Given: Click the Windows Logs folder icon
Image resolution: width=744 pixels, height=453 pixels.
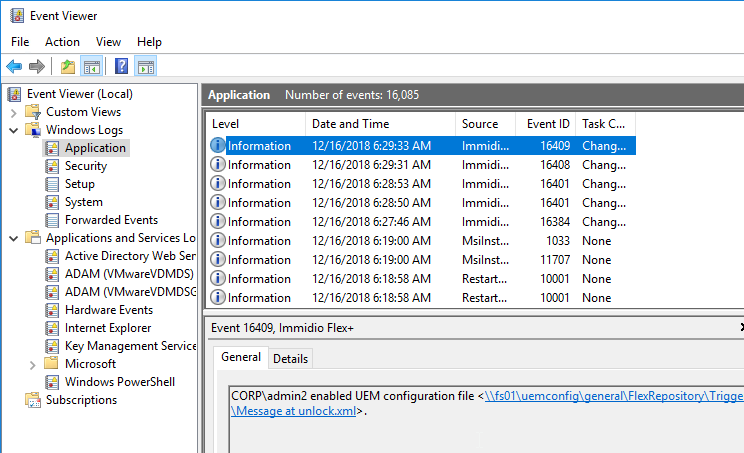Looking at the screenshot, I should click(33, 130).
